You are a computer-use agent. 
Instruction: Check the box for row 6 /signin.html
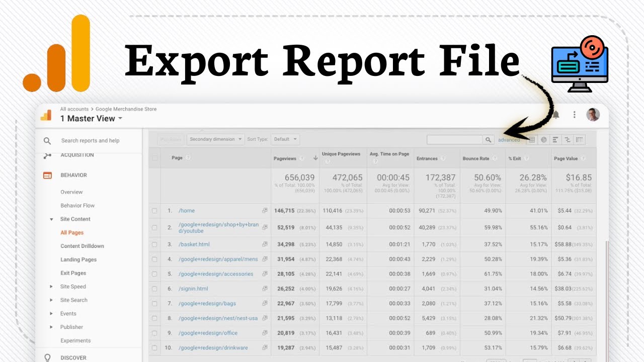tap(154, 289)
